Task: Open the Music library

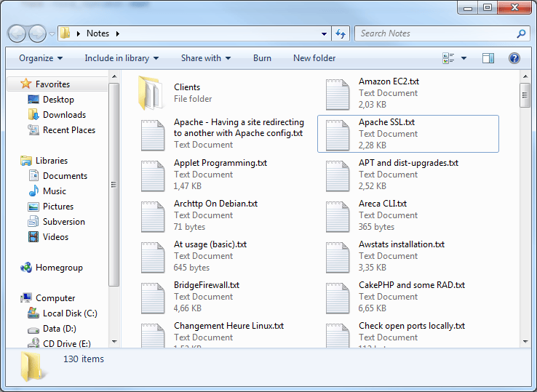Action: [x=54, y=191]
